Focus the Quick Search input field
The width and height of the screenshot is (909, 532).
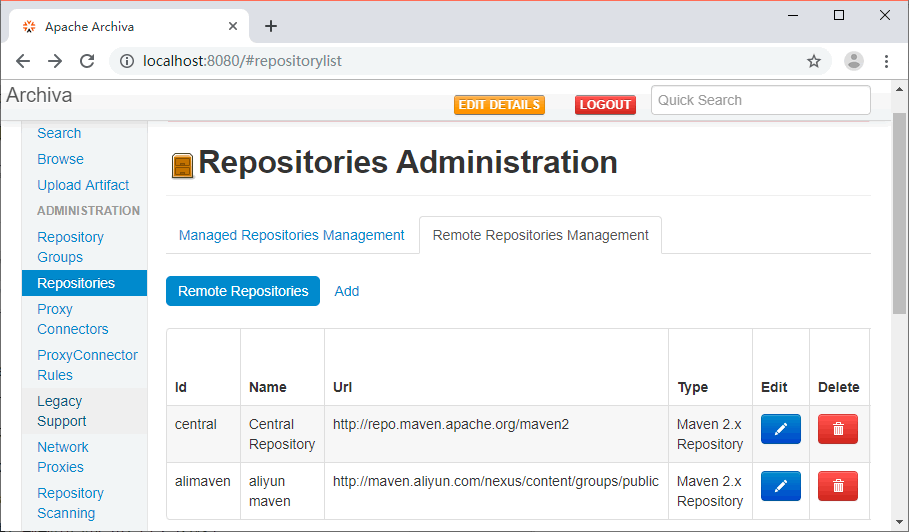tap(760, 100)
